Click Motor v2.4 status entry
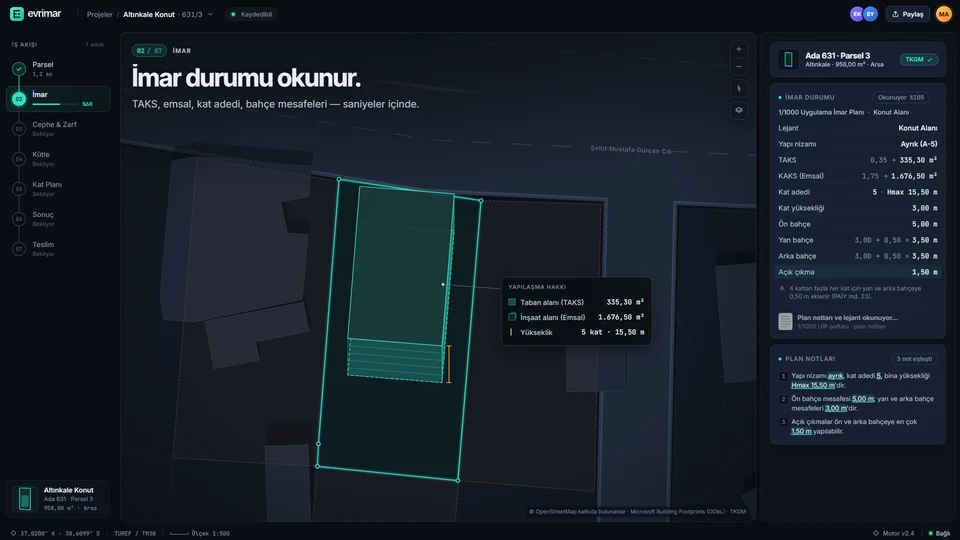 point(893,533)
